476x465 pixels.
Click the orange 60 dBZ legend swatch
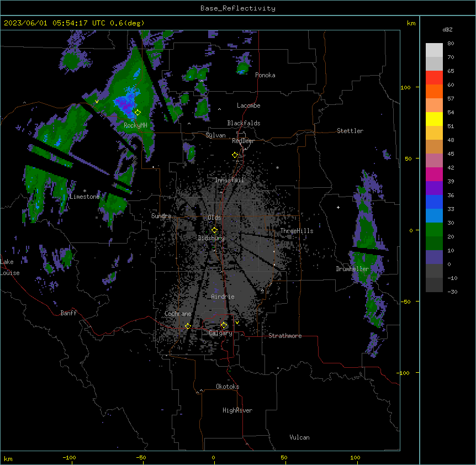coord(434,91)
